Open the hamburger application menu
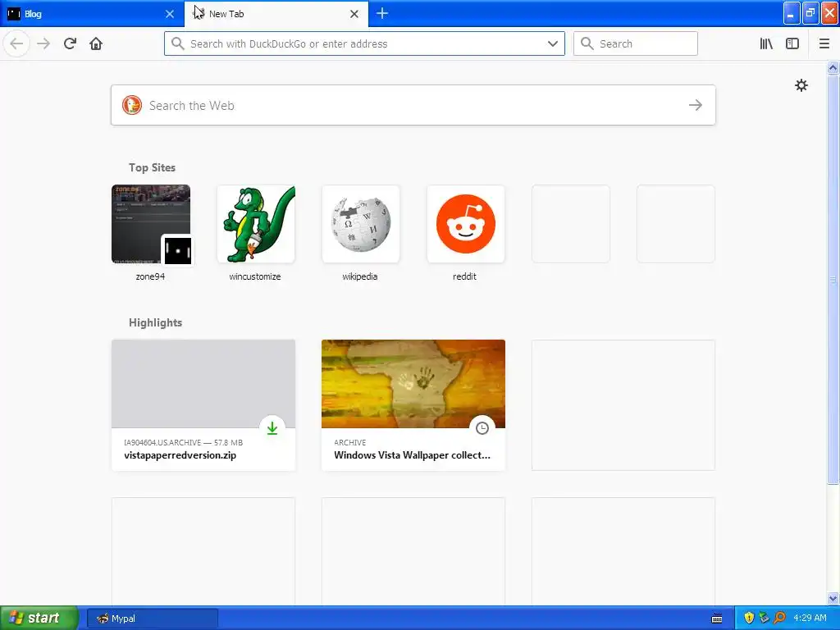Image resolution: width=840 pixels, height=630 pixels. tap(824, 43)
